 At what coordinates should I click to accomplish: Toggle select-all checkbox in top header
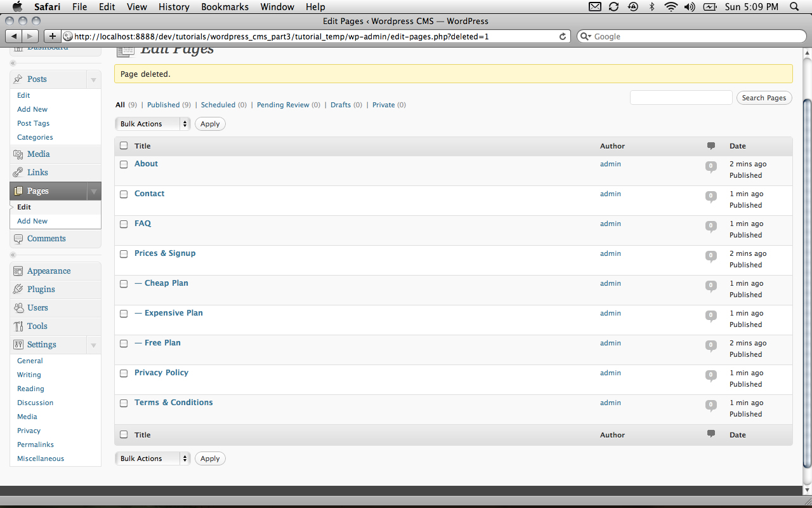tap(124, 145)
